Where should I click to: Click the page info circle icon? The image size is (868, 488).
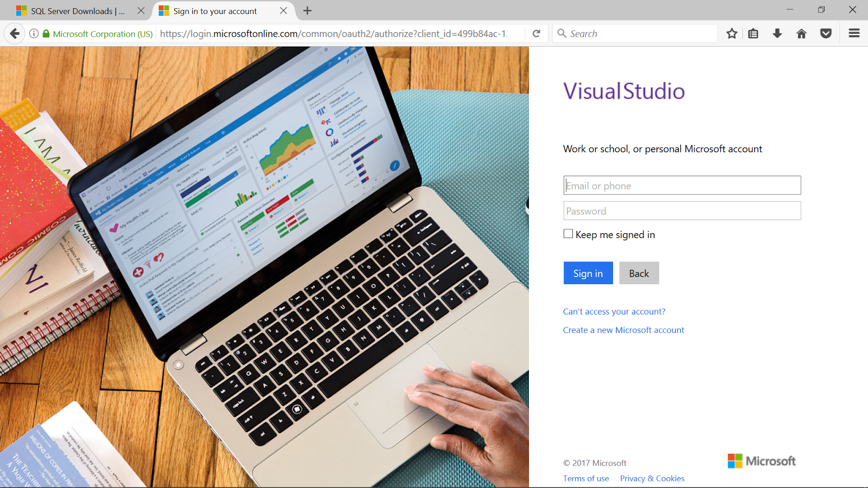point(33,33)
